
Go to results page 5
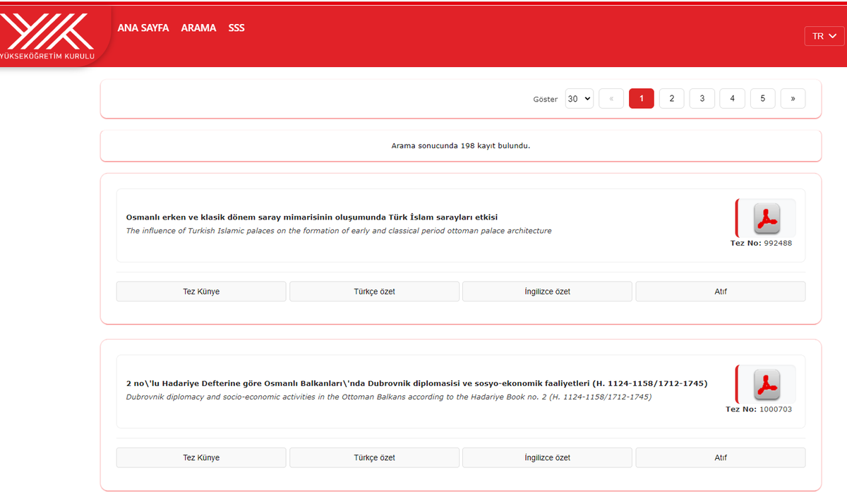(x=763, y=99)
